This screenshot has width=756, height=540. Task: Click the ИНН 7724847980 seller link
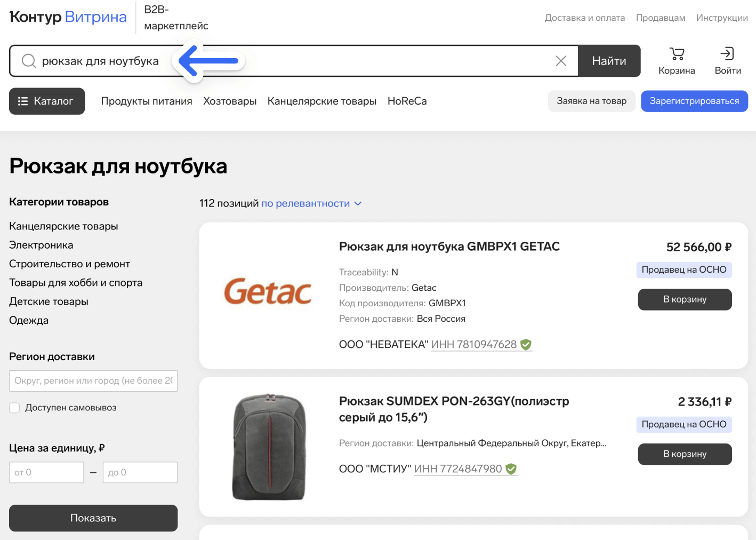tap(458, 469)
